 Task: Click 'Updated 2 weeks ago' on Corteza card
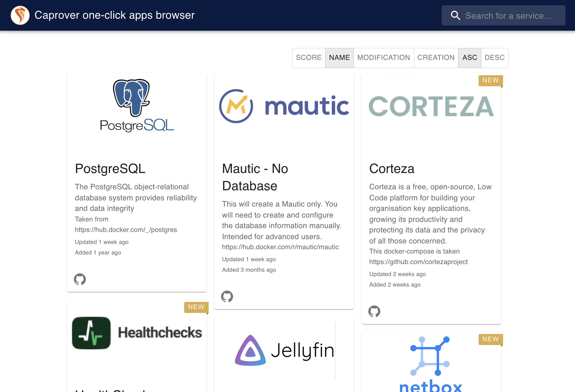pyautogui.click(x=397, y=274)
